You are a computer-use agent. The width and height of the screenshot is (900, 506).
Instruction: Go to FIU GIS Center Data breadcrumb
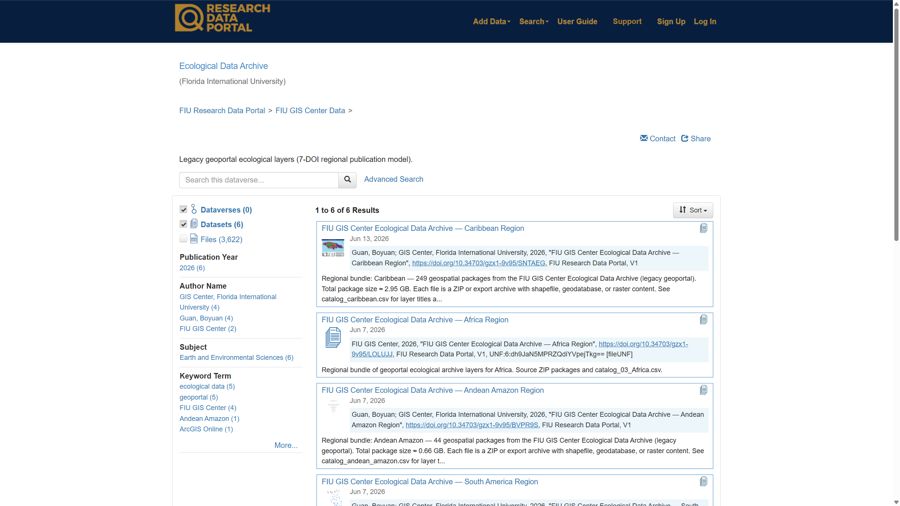coord(310,110)
